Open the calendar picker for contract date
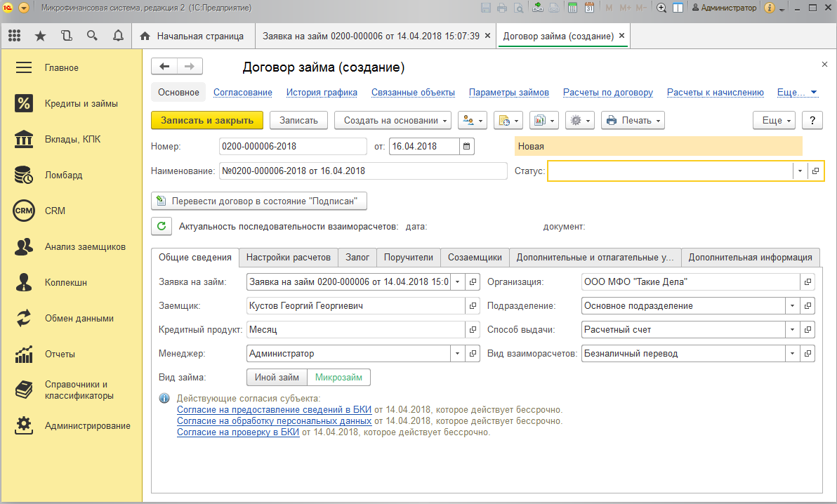 (x=467, y=147)
